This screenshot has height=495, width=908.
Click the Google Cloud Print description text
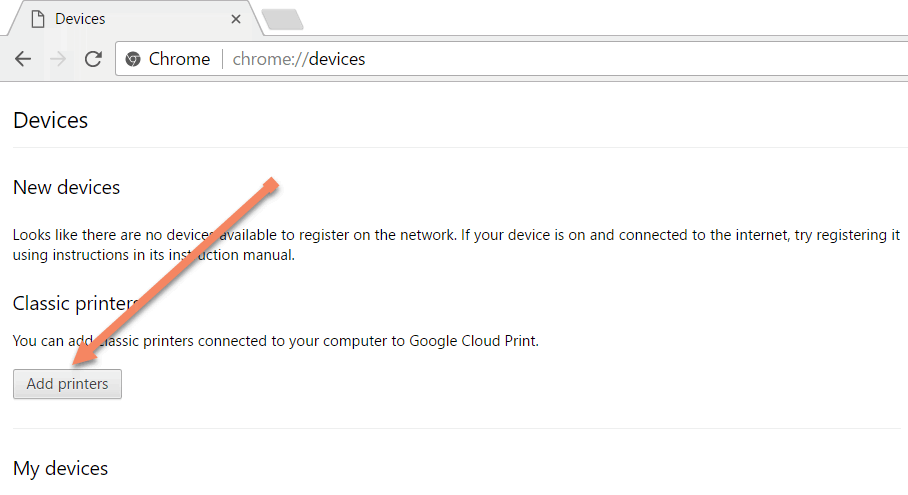pyautogui.click(x=275, y=341)
